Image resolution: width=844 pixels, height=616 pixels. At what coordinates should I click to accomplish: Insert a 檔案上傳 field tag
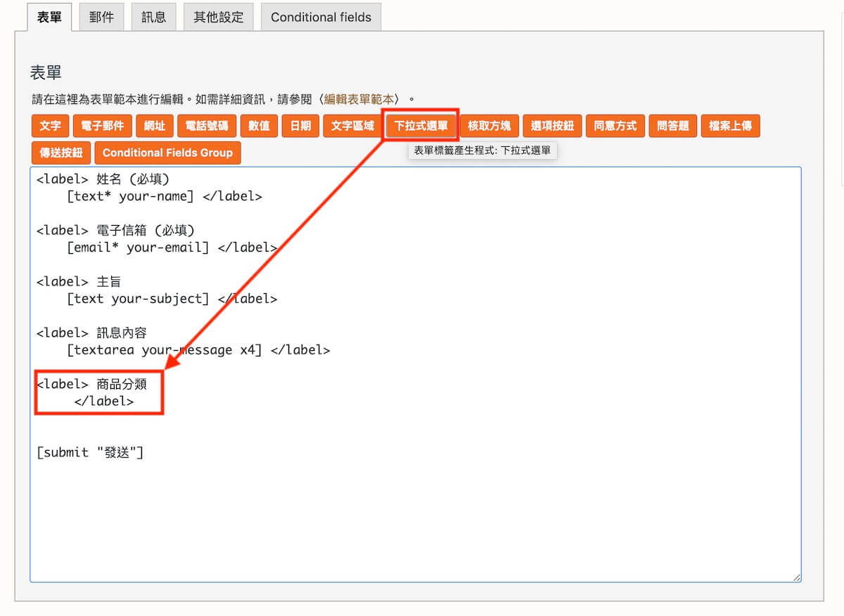click(x=730, y=126)
